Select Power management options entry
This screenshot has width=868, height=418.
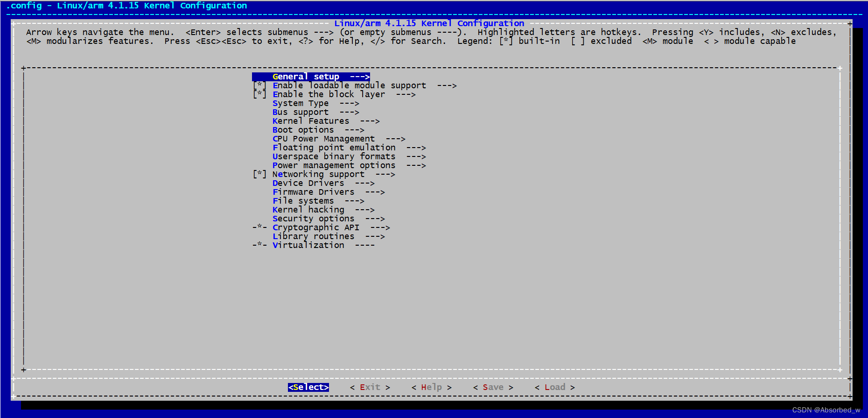[x=349, y=165]
